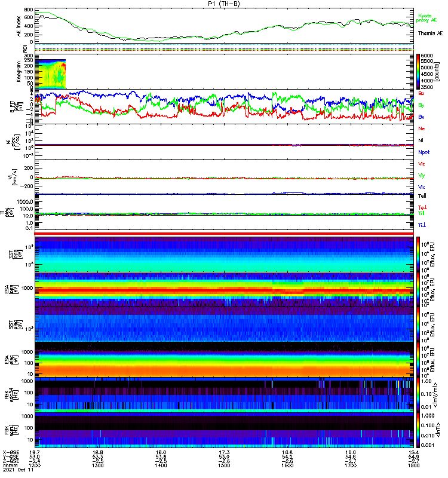Click the AE Index y-axis label
This screenshot has height=478, width=448.
(x=19, y=26)
